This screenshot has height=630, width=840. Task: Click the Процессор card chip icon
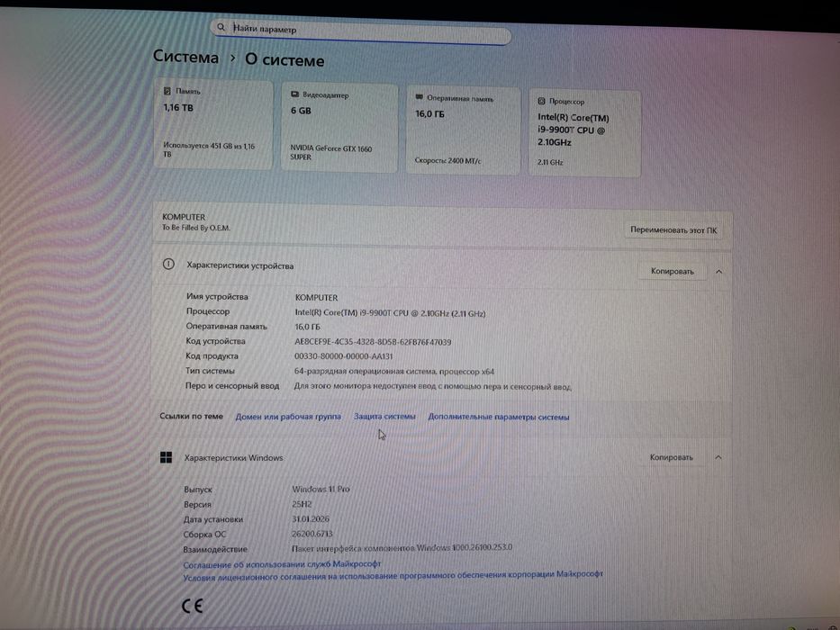click(542, 101)
